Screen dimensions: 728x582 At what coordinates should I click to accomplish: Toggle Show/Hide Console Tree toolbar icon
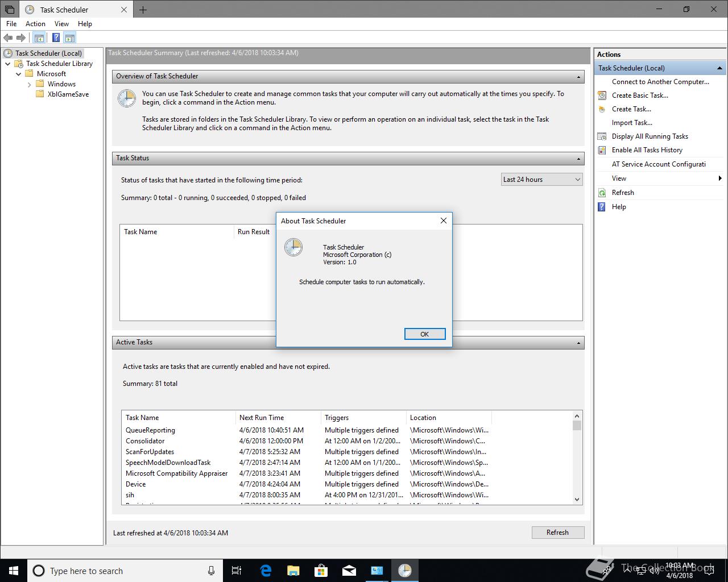point(39,38)
